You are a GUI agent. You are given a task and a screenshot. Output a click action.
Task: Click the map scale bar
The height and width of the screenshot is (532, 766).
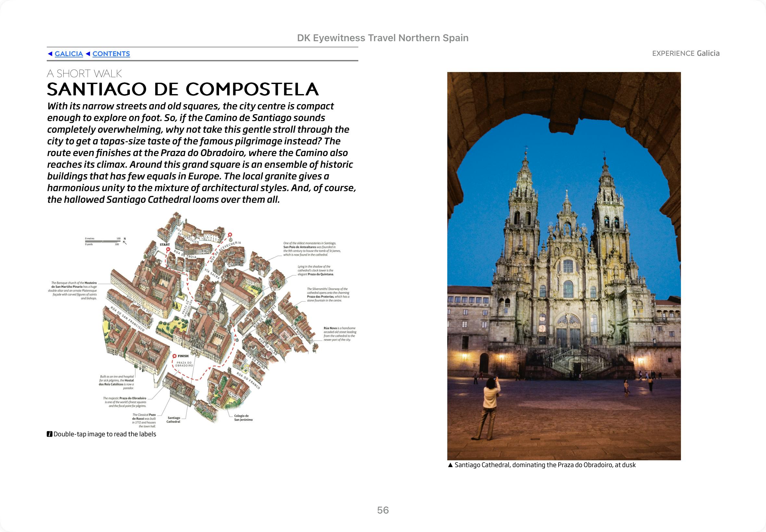pos(103,241)
